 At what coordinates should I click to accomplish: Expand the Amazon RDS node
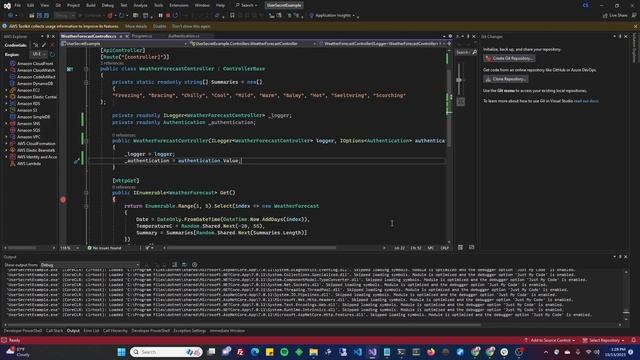(6, 103)
